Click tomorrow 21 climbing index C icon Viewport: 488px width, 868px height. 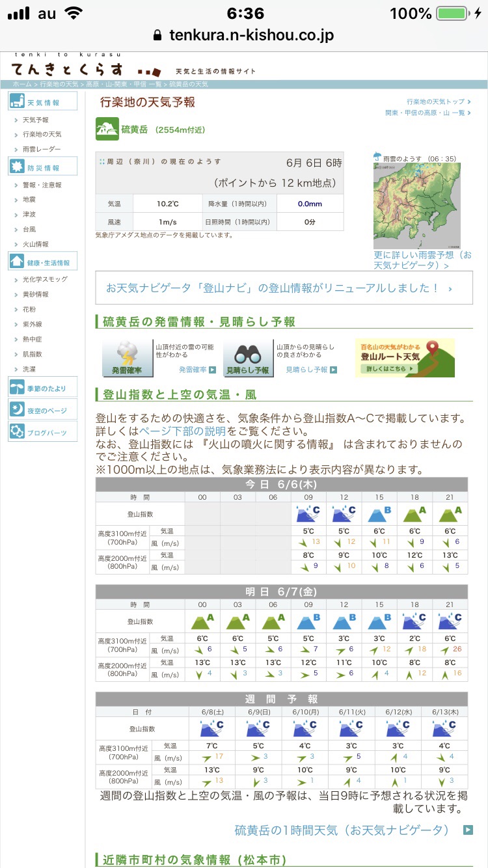pyautogui.click(x=450, y=621)
